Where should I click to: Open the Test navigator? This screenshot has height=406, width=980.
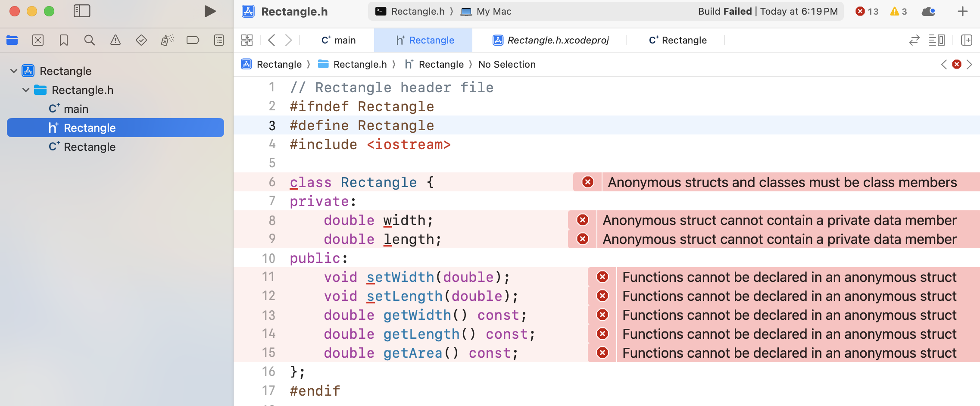141,40
